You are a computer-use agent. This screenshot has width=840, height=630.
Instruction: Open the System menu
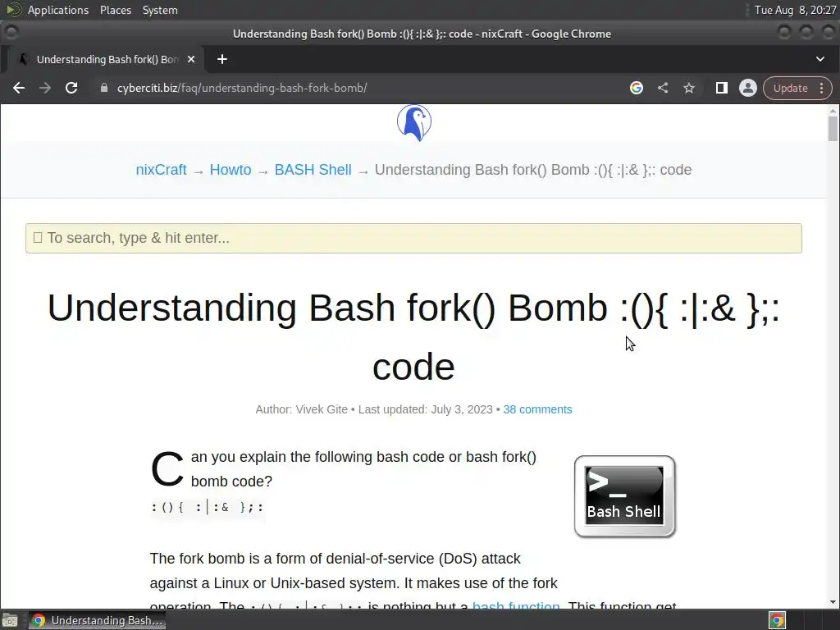click(x=160, y=10)
